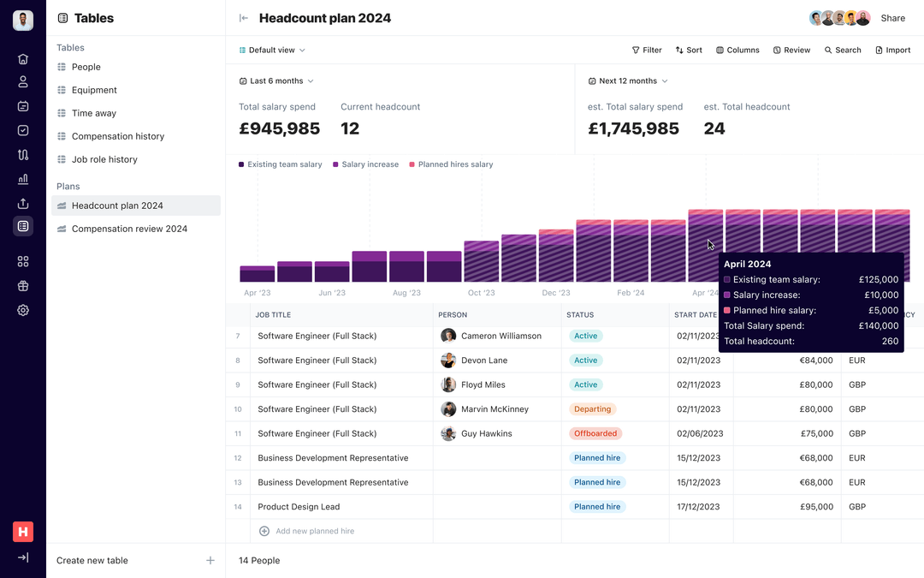The height and width of the screenshot is (578, 924).
Task: Open the Workflows icon in the left rail
Action: coord(23,154)
